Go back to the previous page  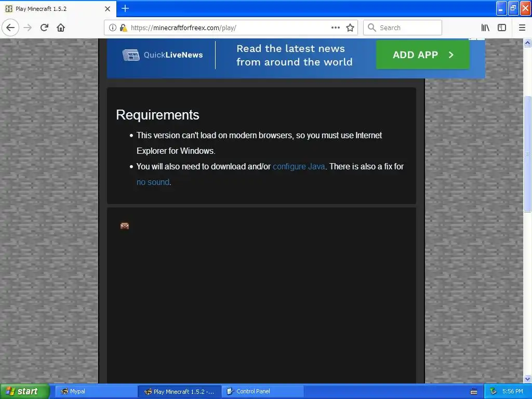point(10,28)
